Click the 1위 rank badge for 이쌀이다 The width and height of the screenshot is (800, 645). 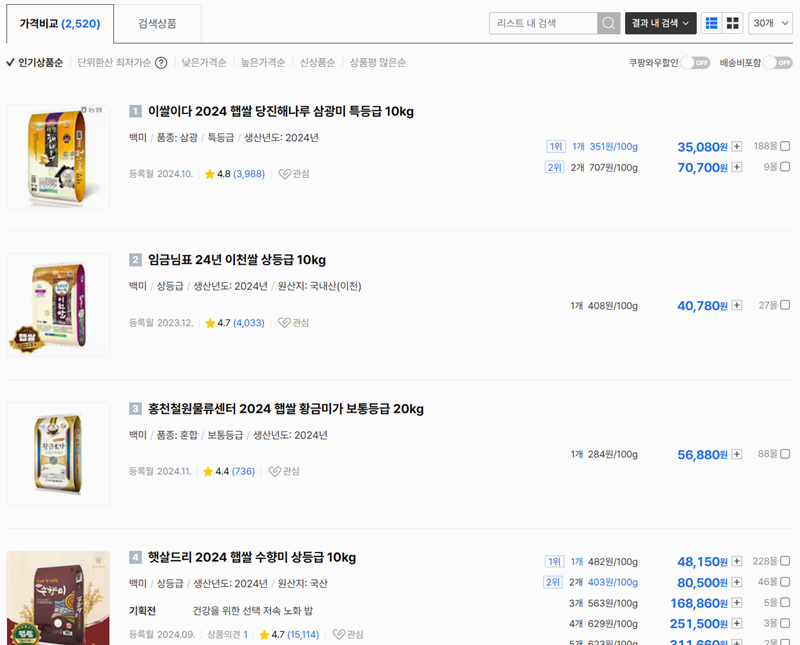pyautogui.click(x=556, y=146)
